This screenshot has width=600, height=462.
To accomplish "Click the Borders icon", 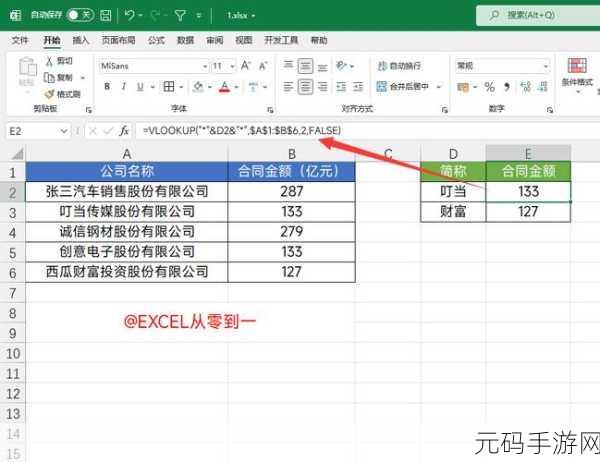I will click(x=169, y=87).
